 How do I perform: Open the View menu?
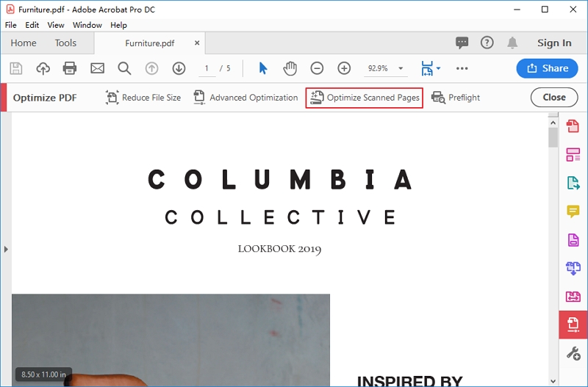[56, 25]
